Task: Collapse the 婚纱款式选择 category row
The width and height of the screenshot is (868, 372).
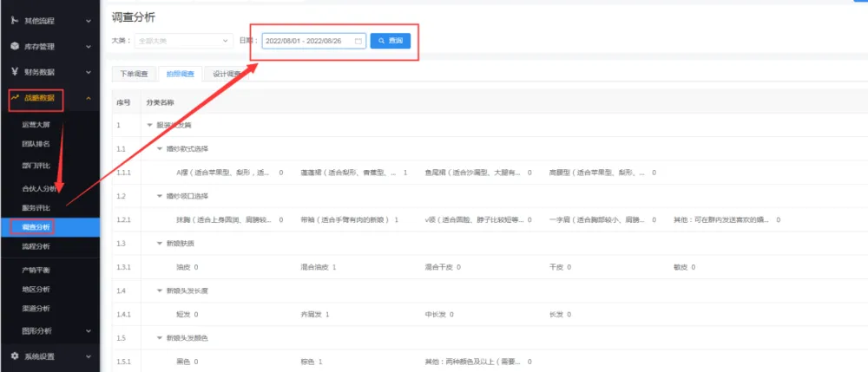Action: tap(160, 148)
